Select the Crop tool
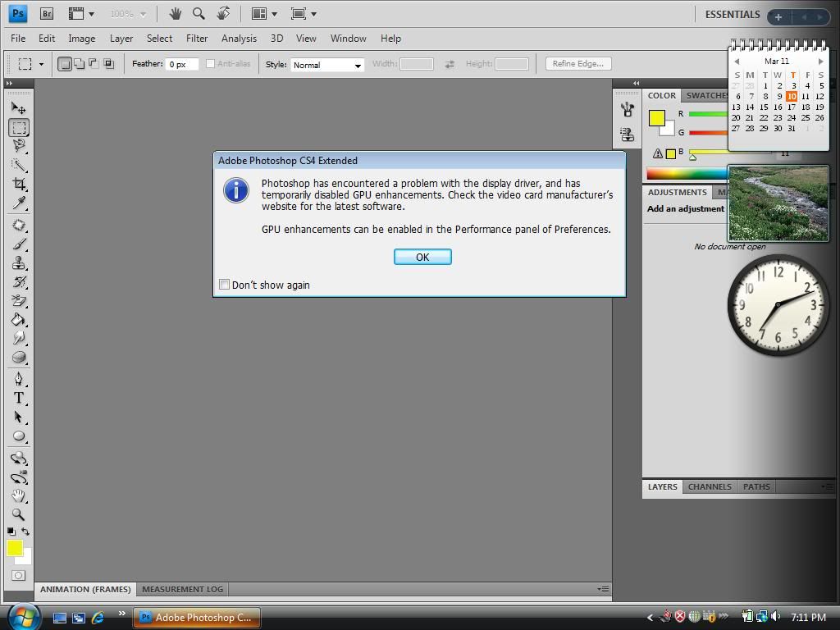 pos(19,185)
